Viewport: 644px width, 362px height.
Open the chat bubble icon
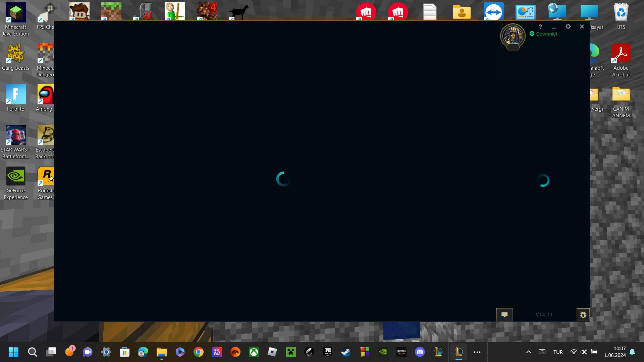pyautogui.click(x=504, y=315)
